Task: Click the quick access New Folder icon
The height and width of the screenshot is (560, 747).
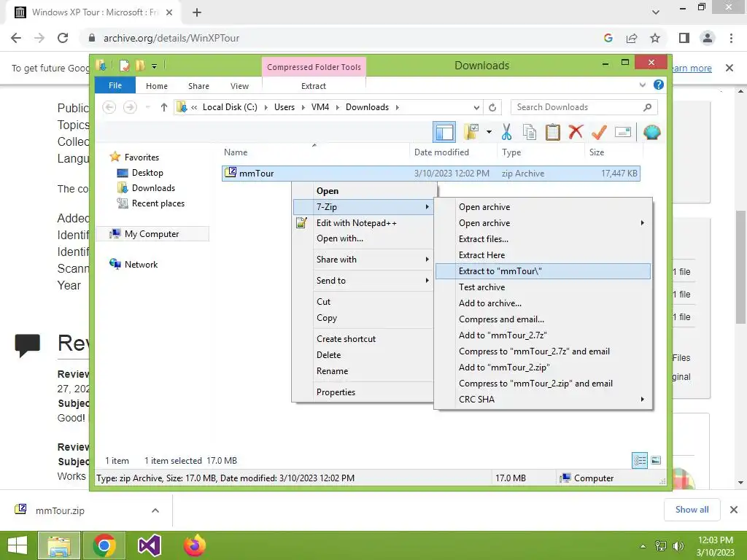Action: 139,65
